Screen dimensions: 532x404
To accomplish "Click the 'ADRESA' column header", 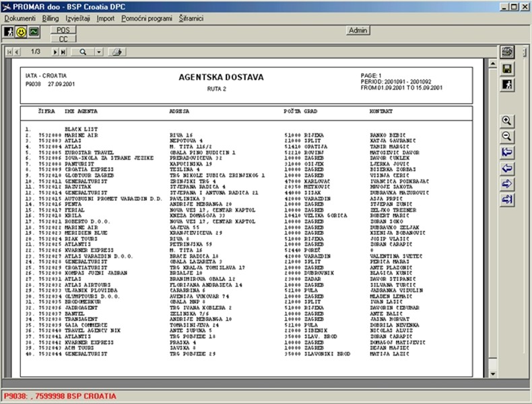I will click(180, 111).
